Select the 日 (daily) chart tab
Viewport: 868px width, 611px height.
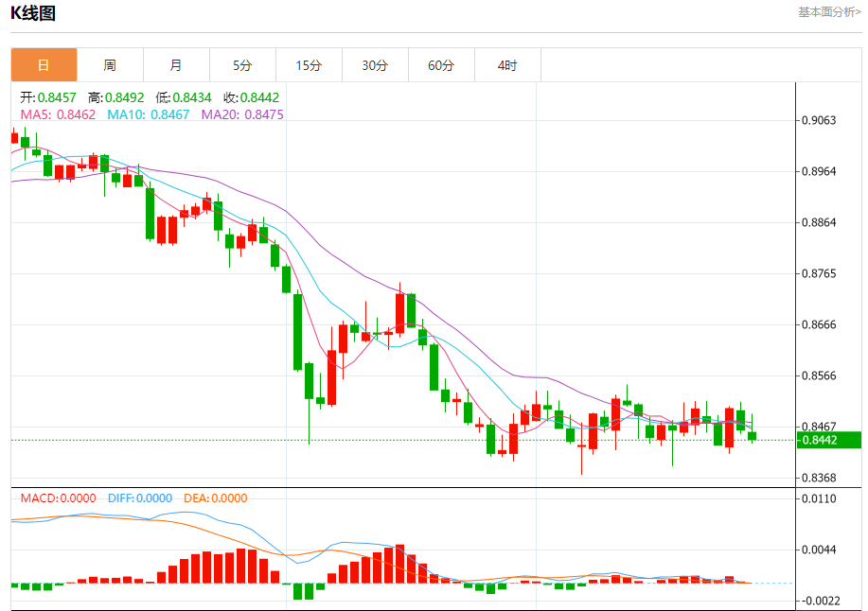click(44, 65)
